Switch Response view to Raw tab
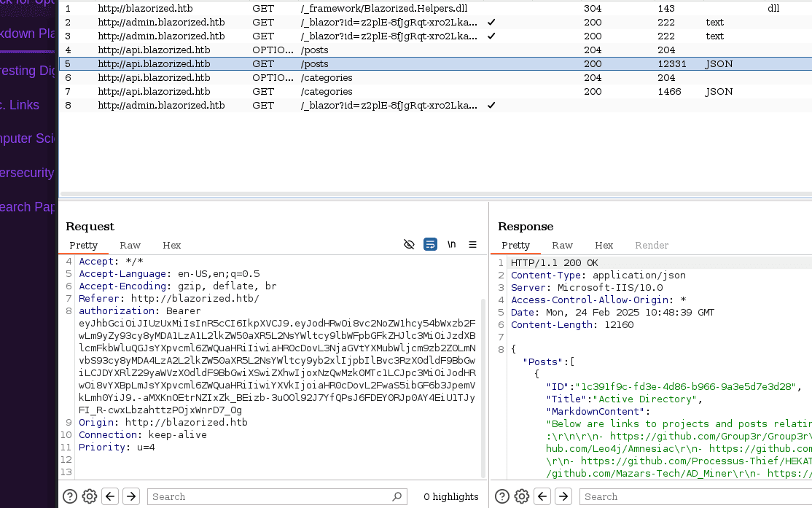The width and height of the screenshot is (812, 508). 563,246
